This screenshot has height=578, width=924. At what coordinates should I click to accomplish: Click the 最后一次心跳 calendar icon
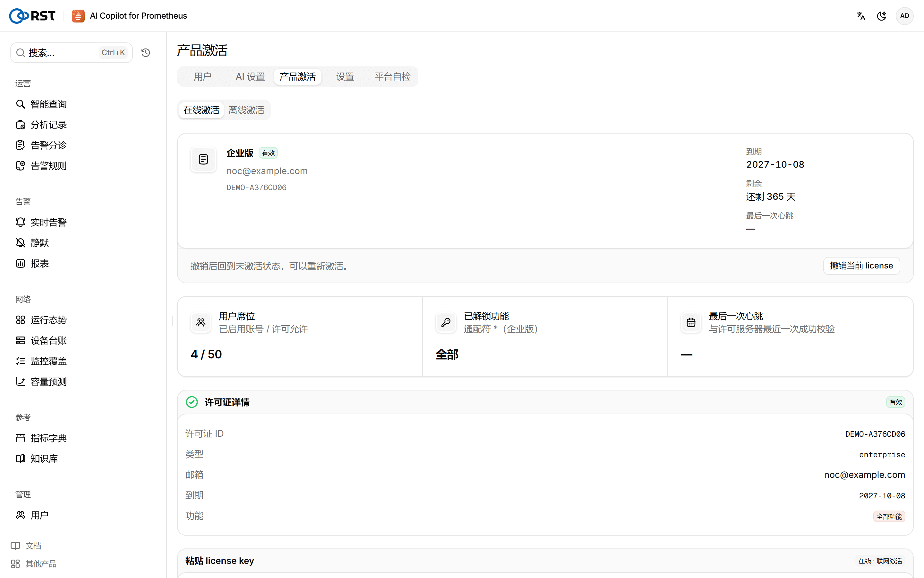tap(691, 322)
